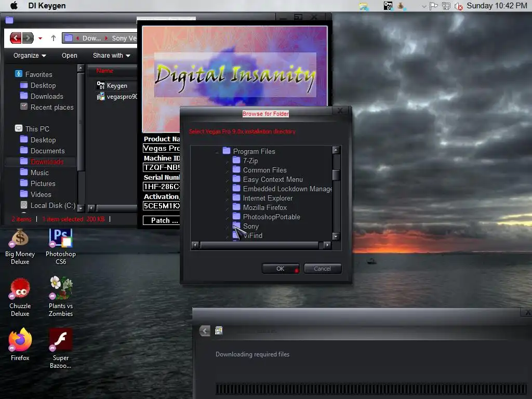Open Documents under This PC
The image size is (532, 399).
tap(43, 151)
